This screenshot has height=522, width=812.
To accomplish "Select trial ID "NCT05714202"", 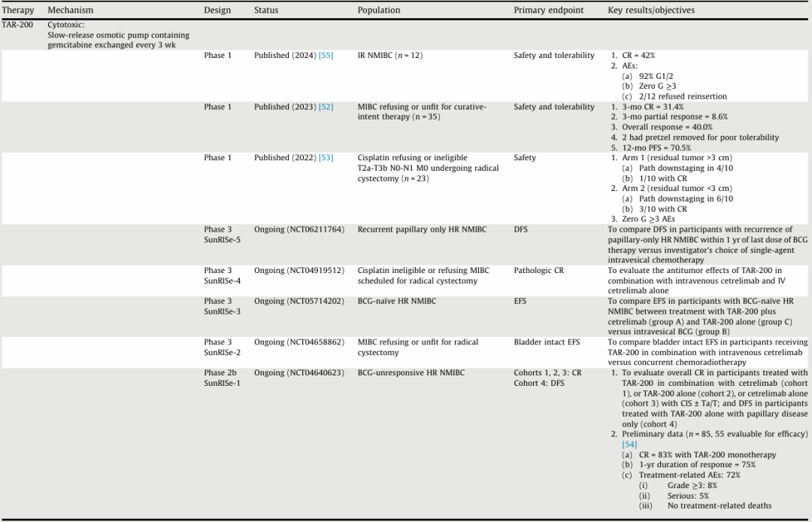I will coord(315,301).
